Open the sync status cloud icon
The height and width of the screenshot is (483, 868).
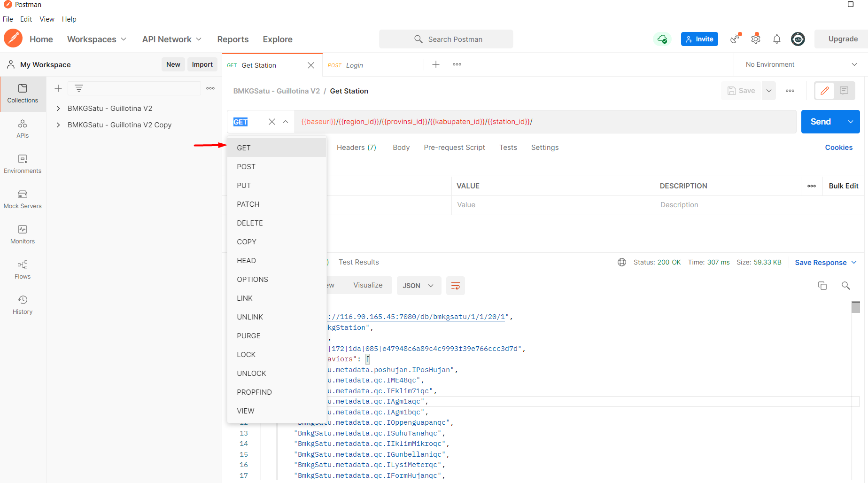click(662, 39)
